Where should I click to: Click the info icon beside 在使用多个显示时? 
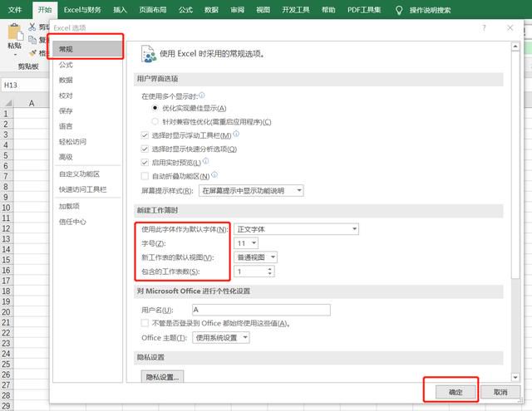(x=202, y=95)
